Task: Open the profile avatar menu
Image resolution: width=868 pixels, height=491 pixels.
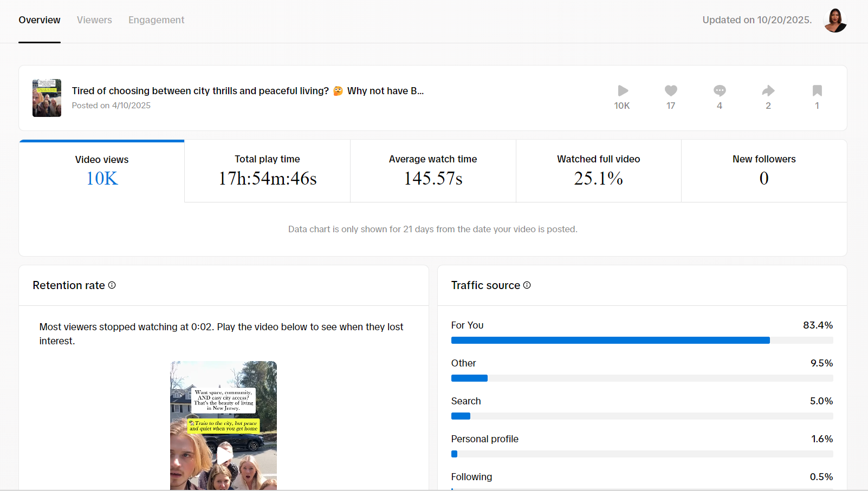Action: (x=834, y=21)
